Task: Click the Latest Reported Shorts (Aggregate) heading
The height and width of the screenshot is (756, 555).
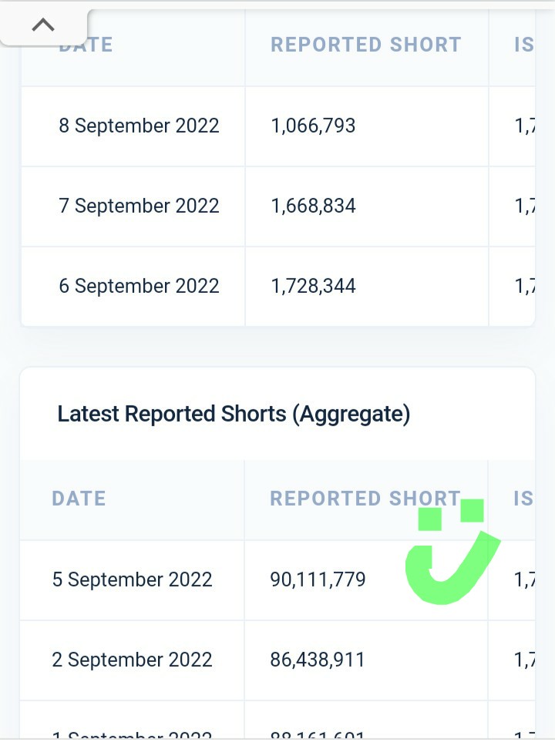Action: (x=234, y=415)
